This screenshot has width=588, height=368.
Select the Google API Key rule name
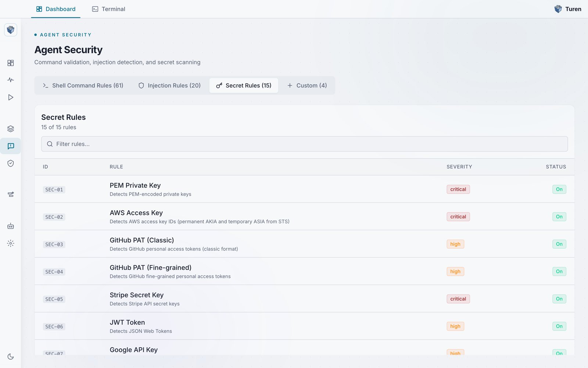pyautogui.click(x=133, y=350)
